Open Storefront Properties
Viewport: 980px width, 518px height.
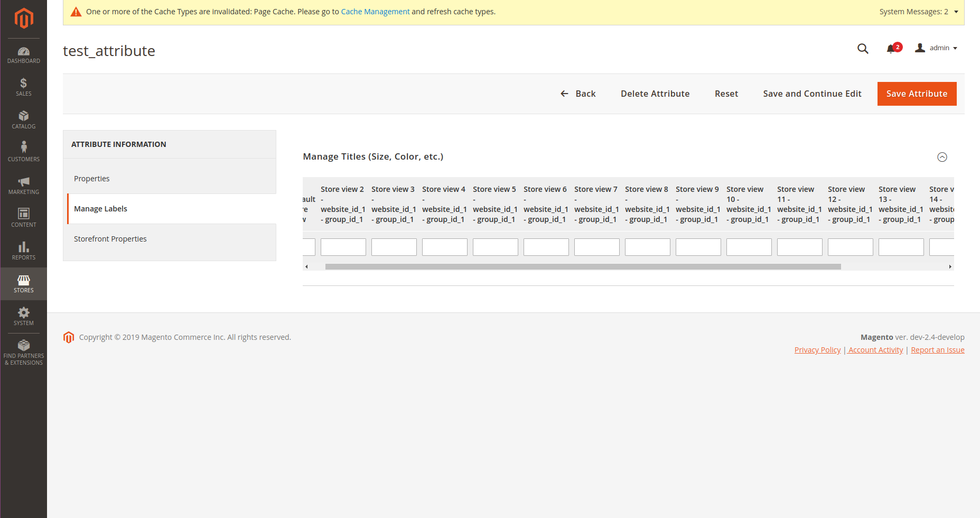[x=110, y=238]
